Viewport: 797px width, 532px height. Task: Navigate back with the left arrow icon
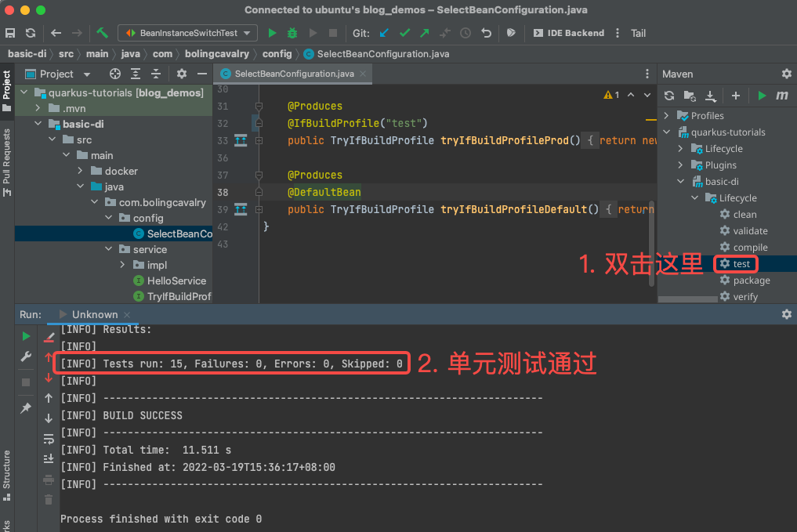pos(56,33)
